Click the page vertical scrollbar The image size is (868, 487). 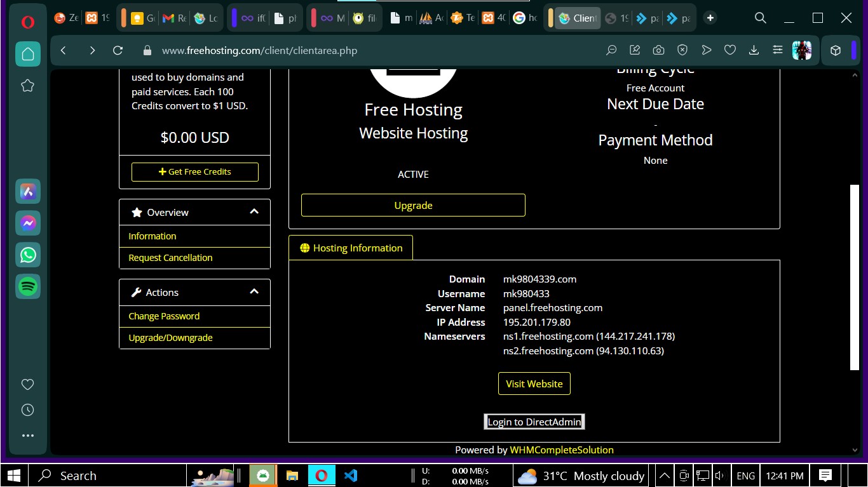(854, 277)
